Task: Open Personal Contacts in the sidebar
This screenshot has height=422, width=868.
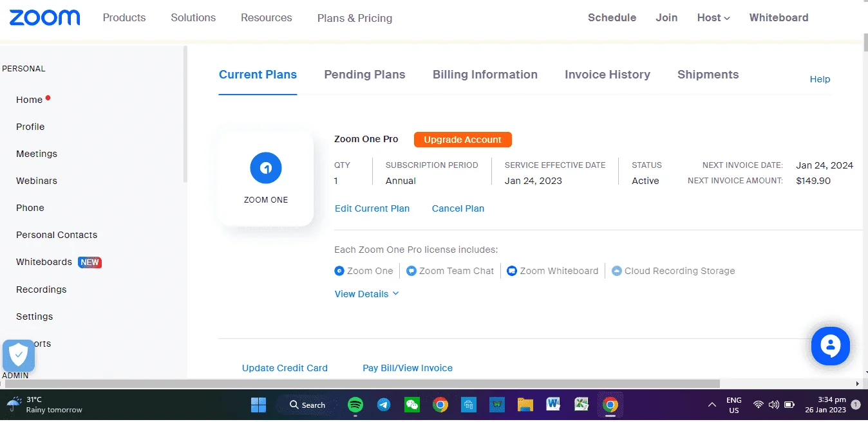Action: [57, 235]
